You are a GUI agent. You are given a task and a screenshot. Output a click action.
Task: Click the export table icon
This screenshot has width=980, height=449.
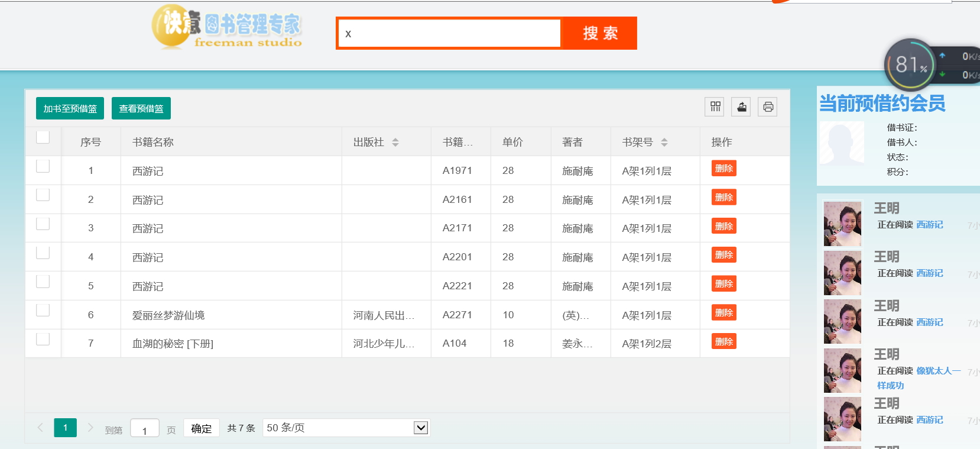click(741, 106)
